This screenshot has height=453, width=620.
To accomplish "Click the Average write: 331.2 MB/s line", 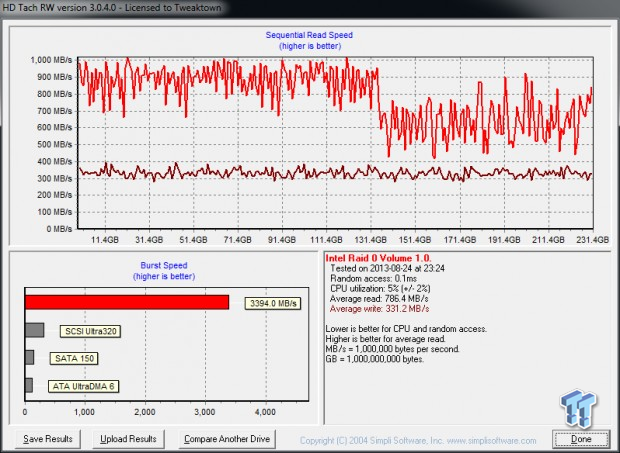I will pos(380,309).
